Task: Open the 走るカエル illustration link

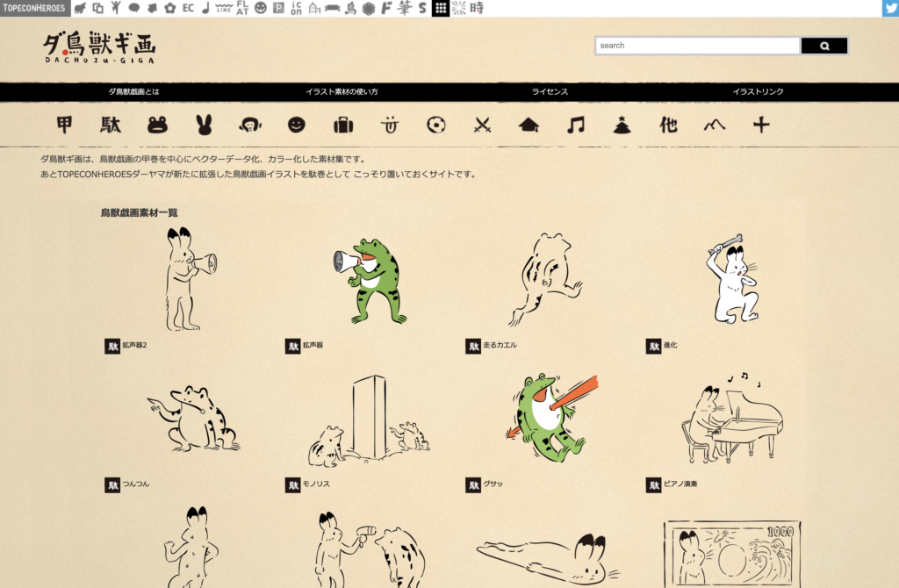Action: [x=500, y=346]
